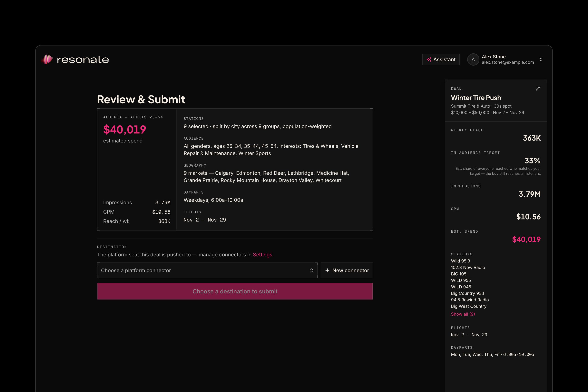Open the Choose a platform connector dropdown
This screenshot has height=392, width=588.
click(207, 270)
